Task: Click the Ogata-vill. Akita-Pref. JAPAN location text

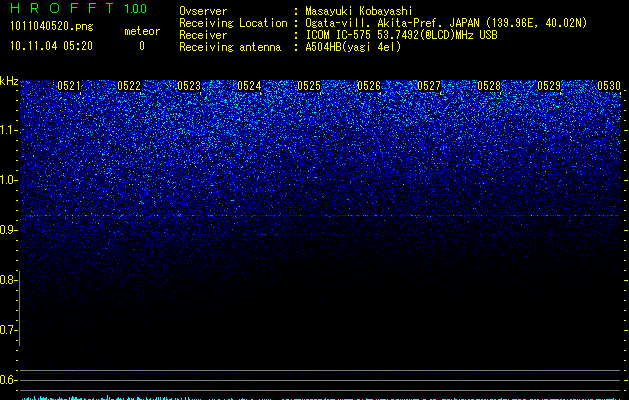Action: [x=446, y=23]
